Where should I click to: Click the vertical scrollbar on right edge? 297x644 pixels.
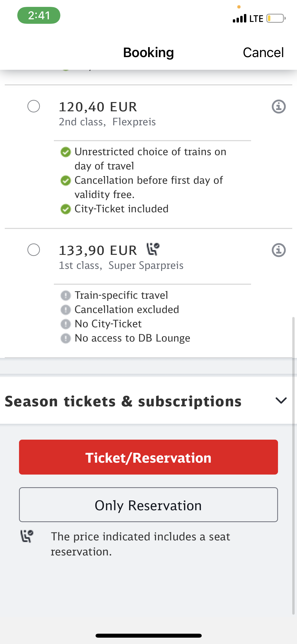click(293, 466)
